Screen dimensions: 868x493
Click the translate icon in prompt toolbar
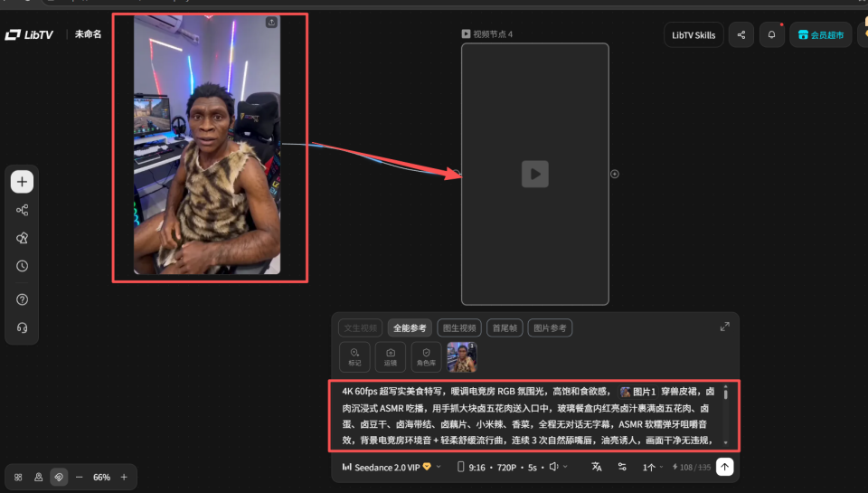tap(596, 467)
